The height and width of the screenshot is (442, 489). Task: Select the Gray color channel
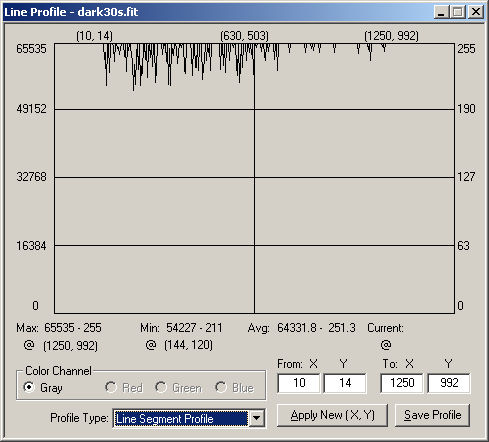coord(29,387)
